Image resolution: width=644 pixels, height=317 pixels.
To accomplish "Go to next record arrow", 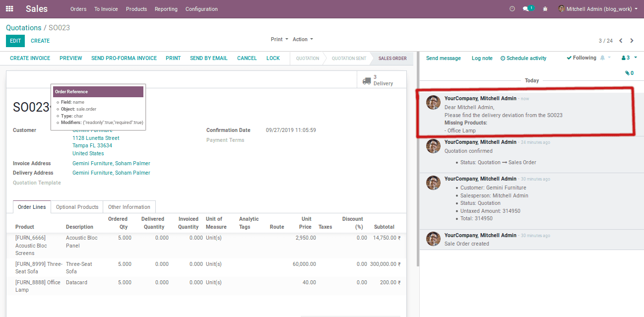I will coord(632,41).
